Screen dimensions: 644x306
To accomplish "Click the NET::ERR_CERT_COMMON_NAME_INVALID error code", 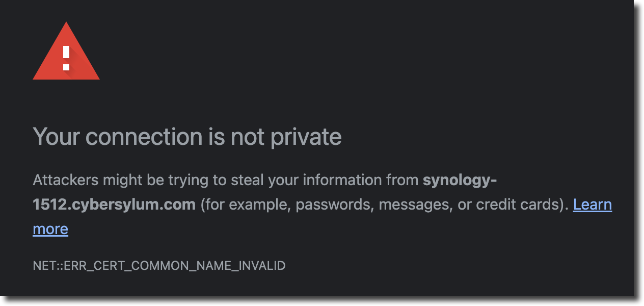I will point(159,266).
